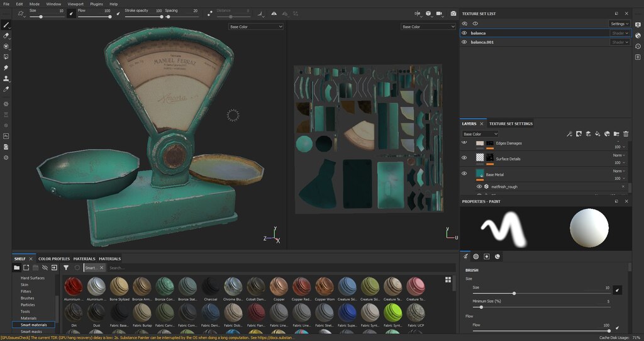Hide the Edges Damages layer
Viewport: 644px width, 341px height.
coord(464,142)
